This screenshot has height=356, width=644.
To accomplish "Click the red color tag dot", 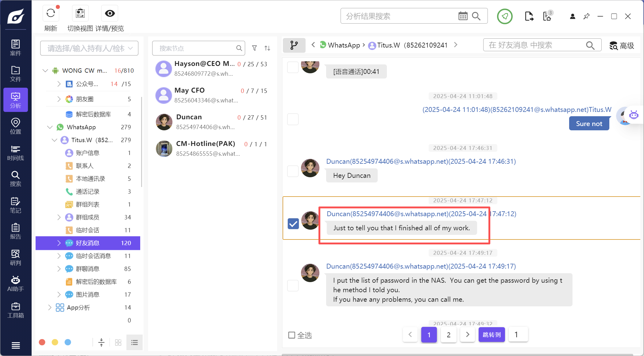I will click(x=42, y=342).
